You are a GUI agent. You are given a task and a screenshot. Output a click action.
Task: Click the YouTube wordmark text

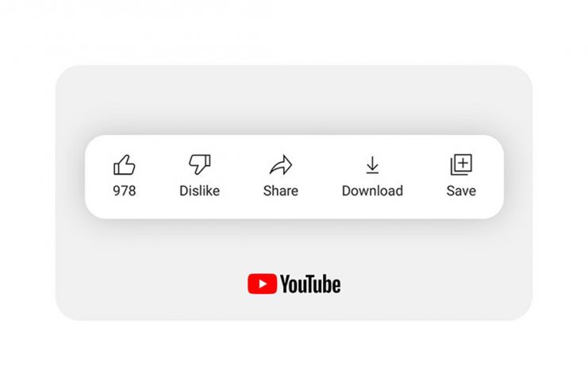[x=310, y=284]
